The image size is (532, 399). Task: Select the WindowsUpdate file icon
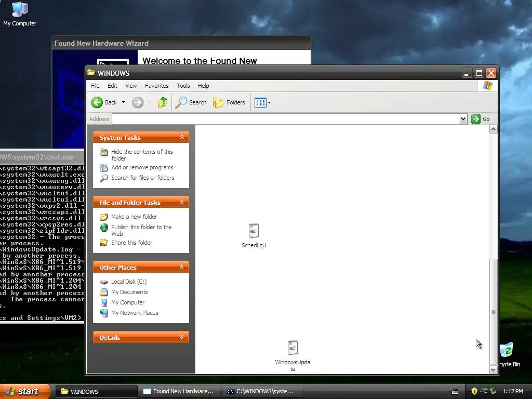point(292,348)
